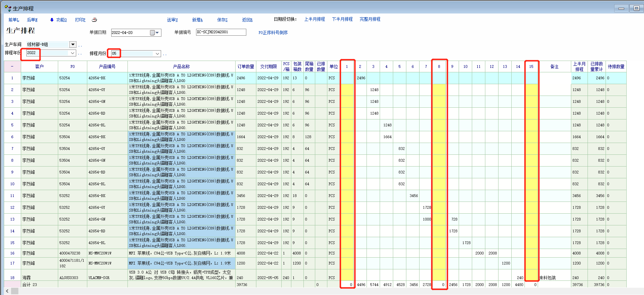Click 新增A to add a new record

tap(197, 20)
